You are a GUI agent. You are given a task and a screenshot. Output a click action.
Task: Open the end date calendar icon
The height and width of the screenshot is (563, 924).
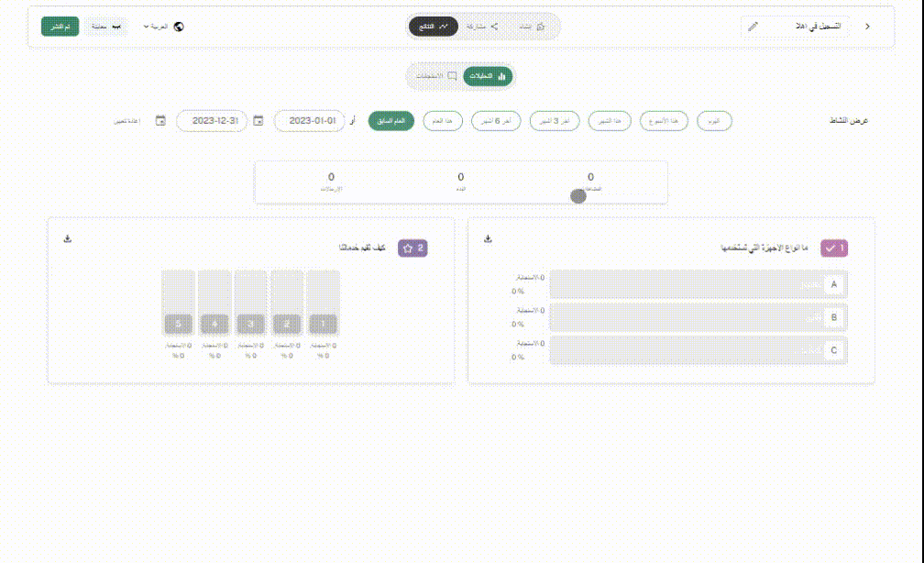pos(160,120)
